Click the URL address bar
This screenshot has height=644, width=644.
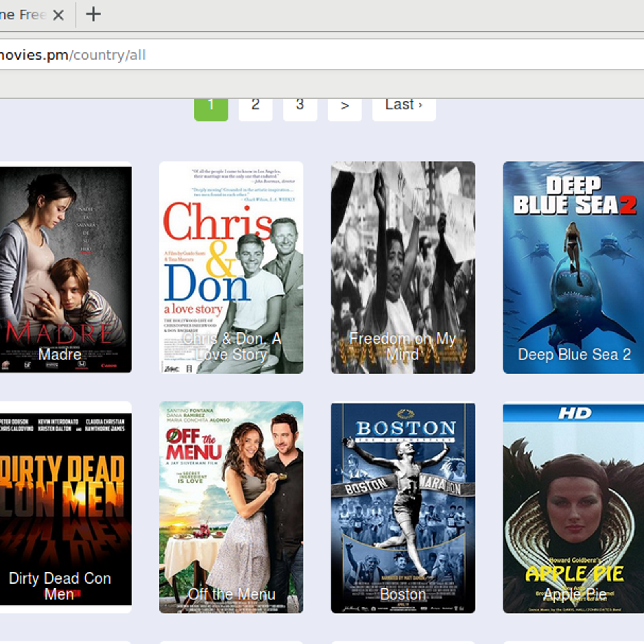[322, 55]
